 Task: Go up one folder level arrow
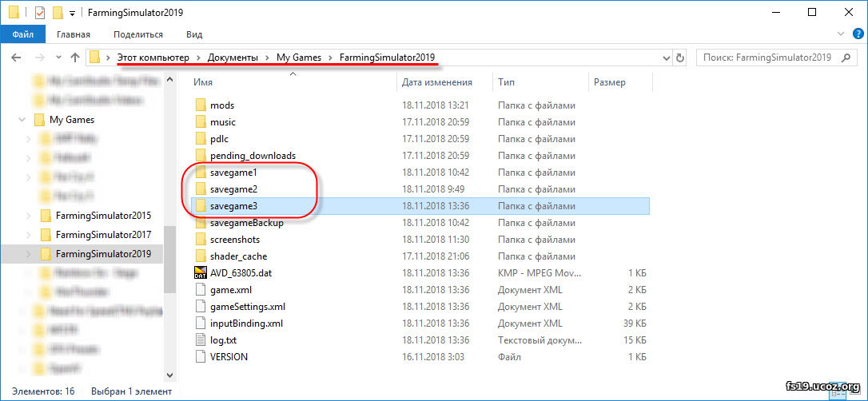point(75,57)
